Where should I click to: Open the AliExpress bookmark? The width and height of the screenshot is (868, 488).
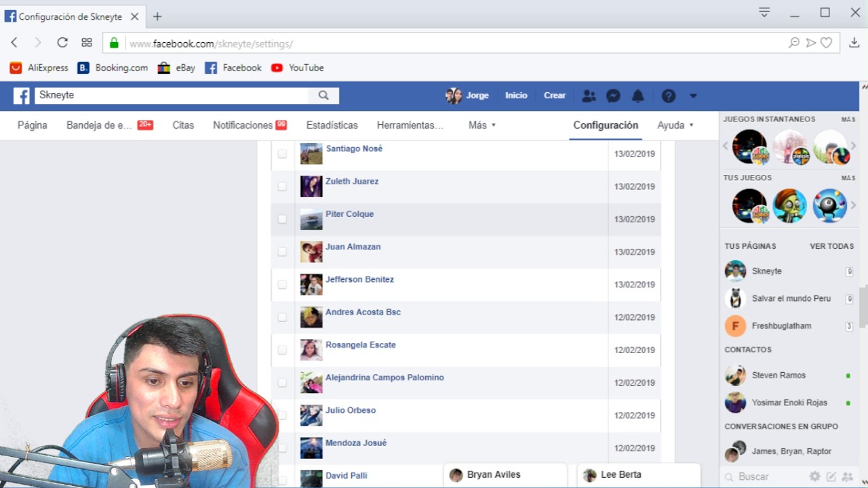39,68
